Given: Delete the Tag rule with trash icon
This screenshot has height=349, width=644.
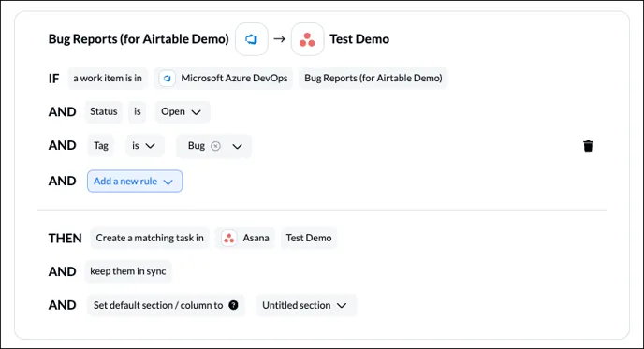Looking at the screenshot, I should (x=588, y=146).
